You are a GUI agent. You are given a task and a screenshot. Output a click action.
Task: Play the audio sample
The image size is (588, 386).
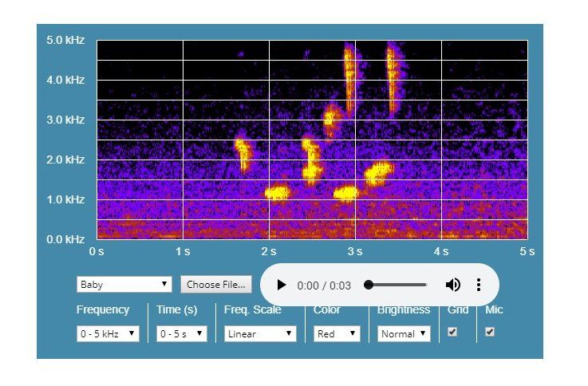coord(282,285)
